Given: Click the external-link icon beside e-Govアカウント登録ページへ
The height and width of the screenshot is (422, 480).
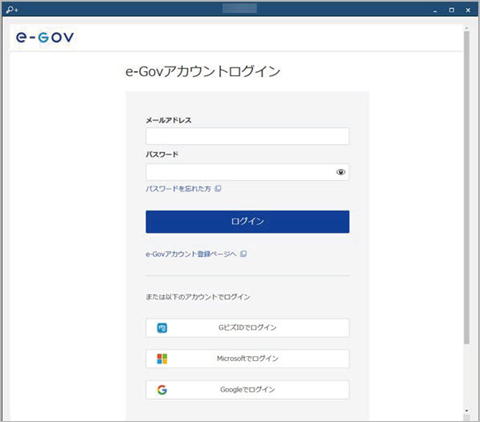Looking at the screenshot, I should point(243,254).
